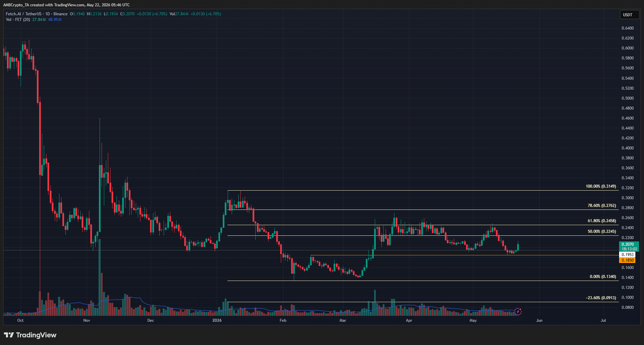Click the H0.2136 high value in header
The height and width of the screenshot is (345, 644).
pyautogui.click(x=94, y=14)
